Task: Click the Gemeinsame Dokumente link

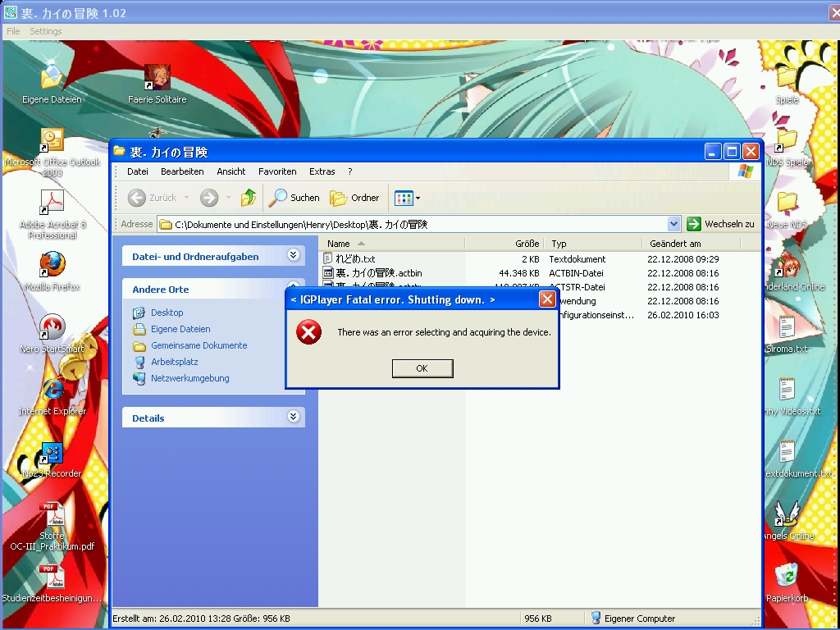Action: [x=199, y=345]
